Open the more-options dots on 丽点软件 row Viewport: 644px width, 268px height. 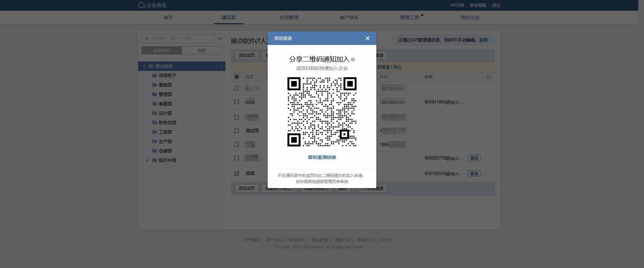pos(221,66)
